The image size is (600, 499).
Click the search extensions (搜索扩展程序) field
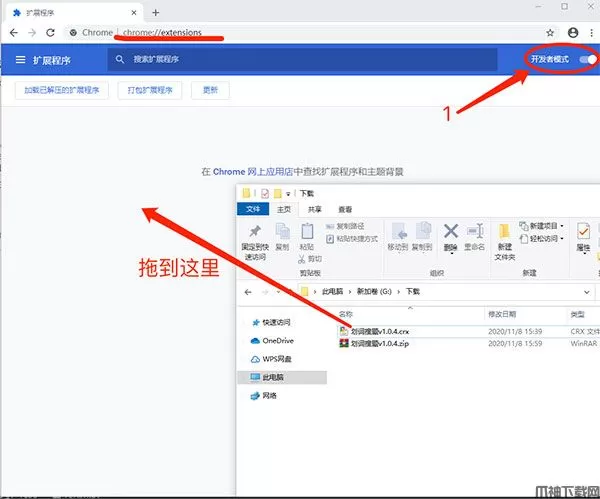[x=302, y=59]
